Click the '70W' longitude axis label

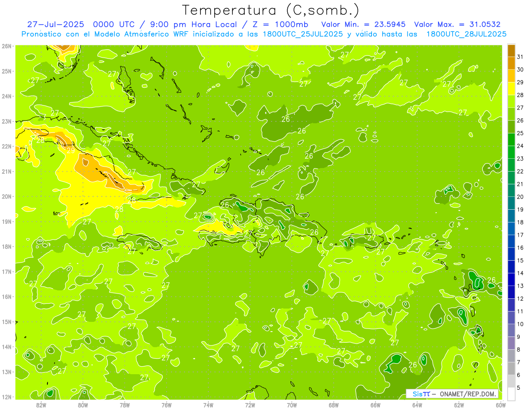tap(292, 405)
